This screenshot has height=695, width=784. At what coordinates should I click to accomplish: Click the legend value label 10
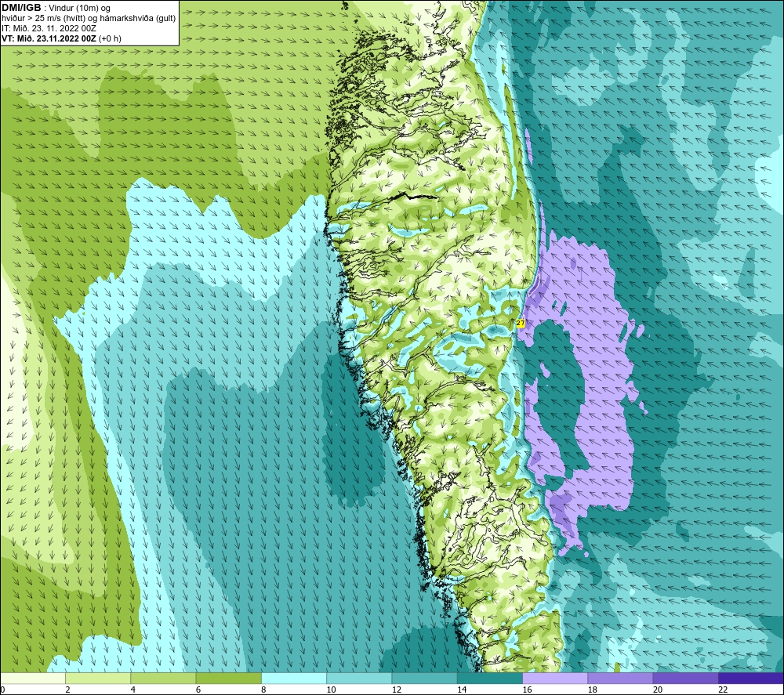(332, 690)
